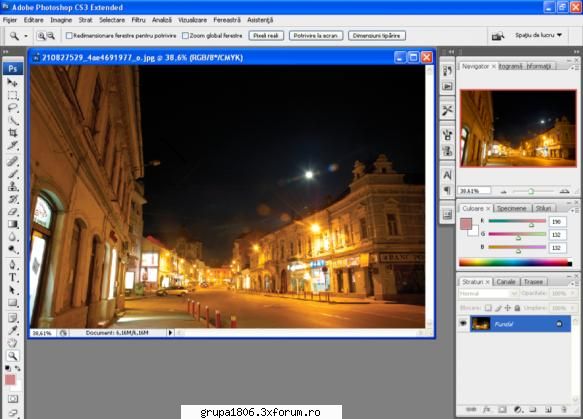Click the Dimensiuni tipărire button
The height and width of the screenshot is (419, 583).
coord(377,36)
